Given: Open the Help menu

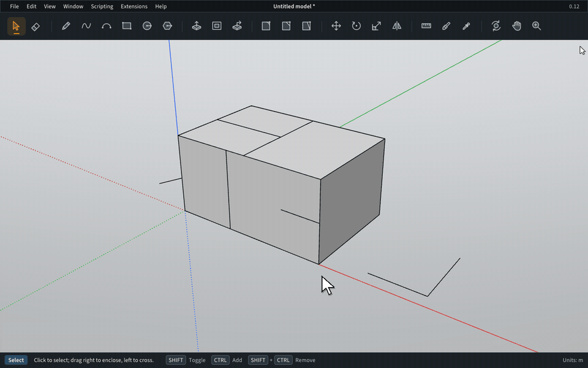Looking at the screenshot, I should pyautogui.click(x=161, y=6).
